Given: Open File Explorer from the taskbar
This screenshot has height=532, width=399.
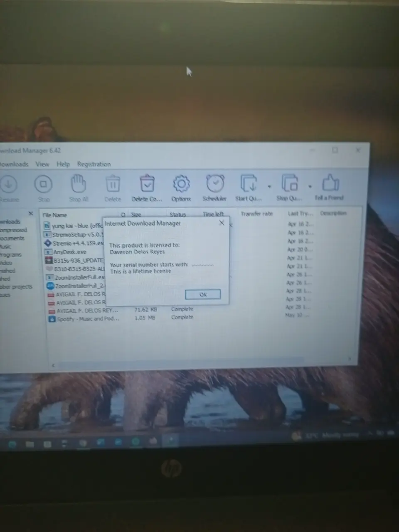Looking at the screenshot, I should coord(30,444).
